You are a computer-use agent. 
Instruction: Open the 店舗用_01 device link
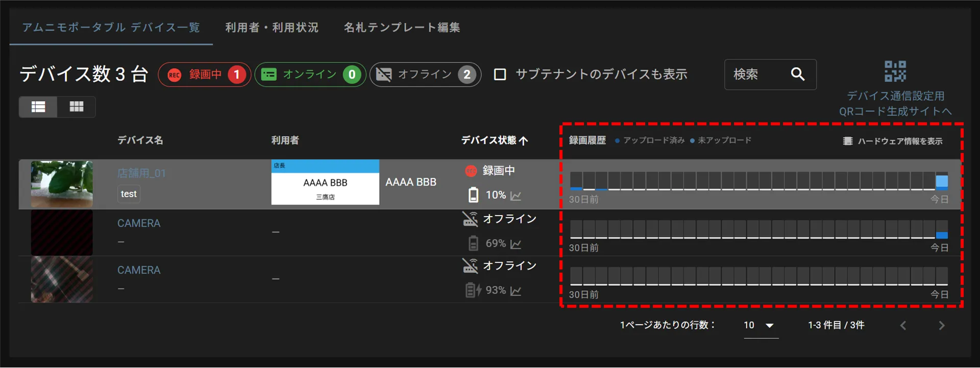(141, 173)
